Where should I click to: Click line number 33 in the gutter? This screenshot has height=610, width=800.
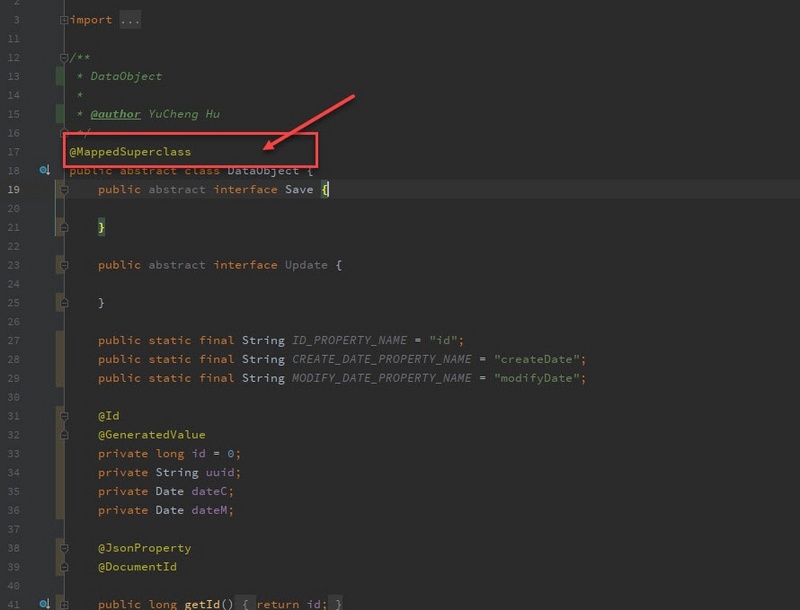pos(14,453)
